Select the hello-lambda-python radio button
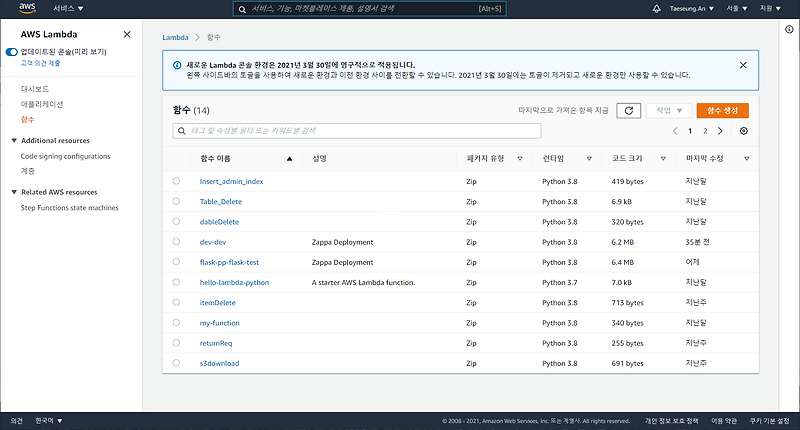 pos(176,282)
